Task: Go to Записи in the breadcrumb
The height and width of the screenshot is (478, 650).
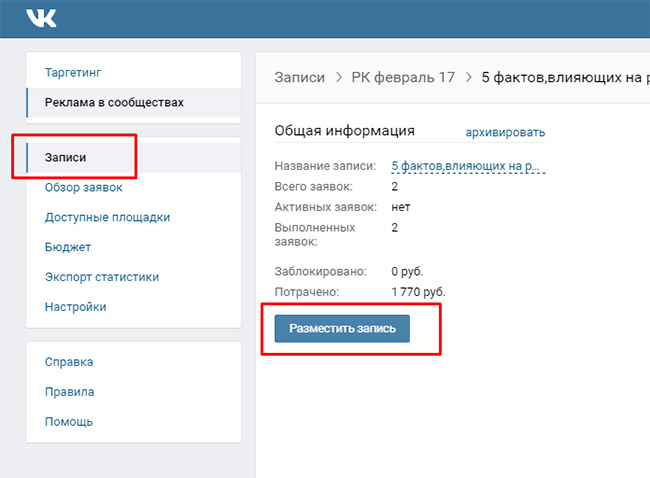Action: 301,77
